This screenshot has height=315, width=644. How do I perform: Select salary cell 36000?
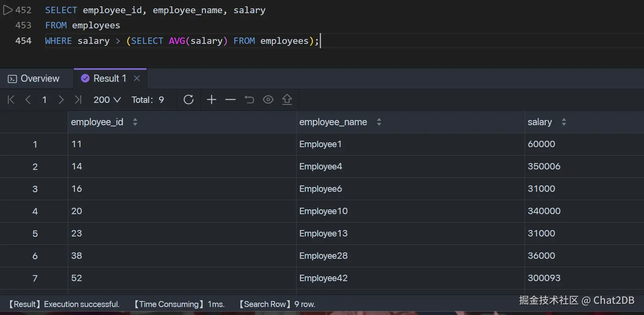click(x=585, y=256)
